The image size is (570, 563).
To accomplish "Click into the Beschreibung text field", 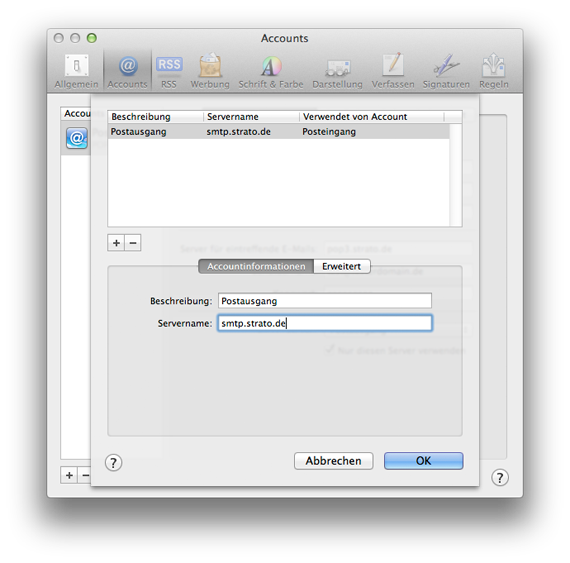I will (x=325, y=301).
